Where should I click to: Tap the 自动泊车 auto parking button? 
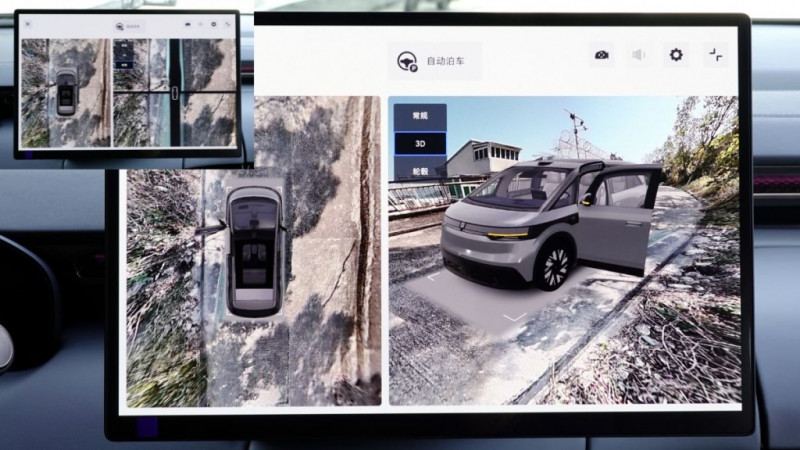(434, 61)
